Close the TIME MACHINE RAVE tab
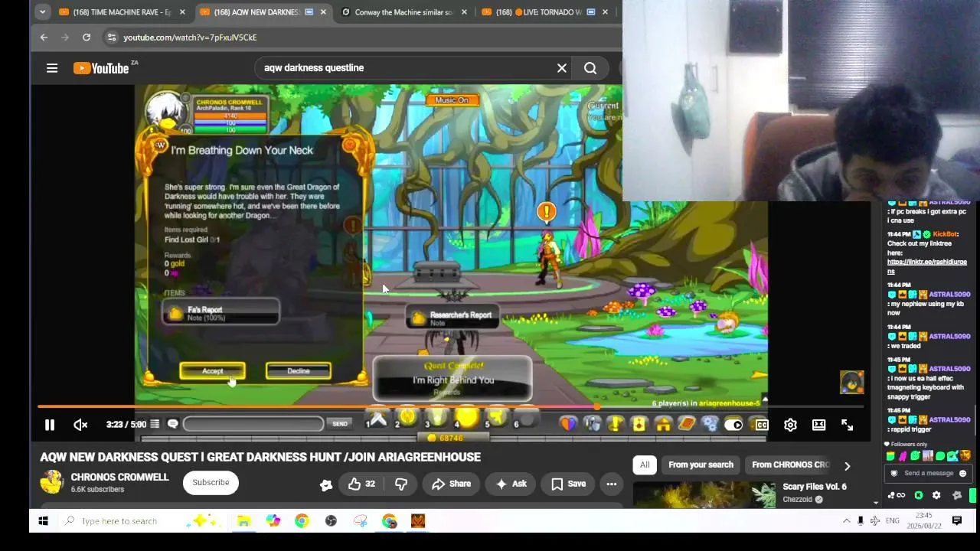980x551 pixels. 182,12
